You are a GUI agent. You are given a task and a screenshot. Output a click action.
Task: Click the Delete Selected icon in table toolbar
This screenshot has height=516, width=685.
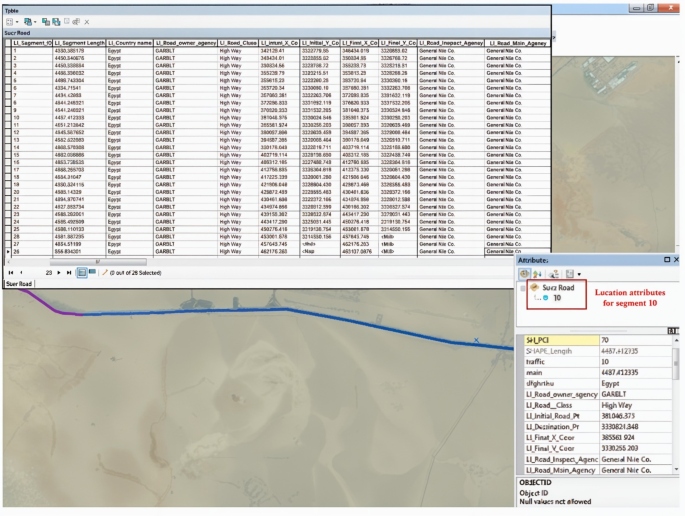[86, 21]
